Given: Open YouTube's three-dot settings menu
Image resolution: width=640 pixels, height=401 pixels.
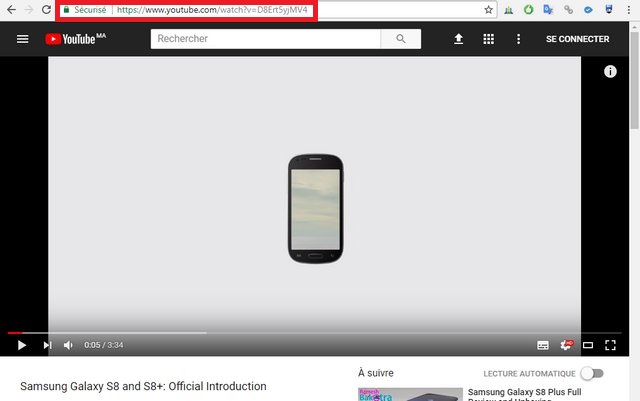Looking at the screenshot, I should pyautogui.click(x=518, y=39).
